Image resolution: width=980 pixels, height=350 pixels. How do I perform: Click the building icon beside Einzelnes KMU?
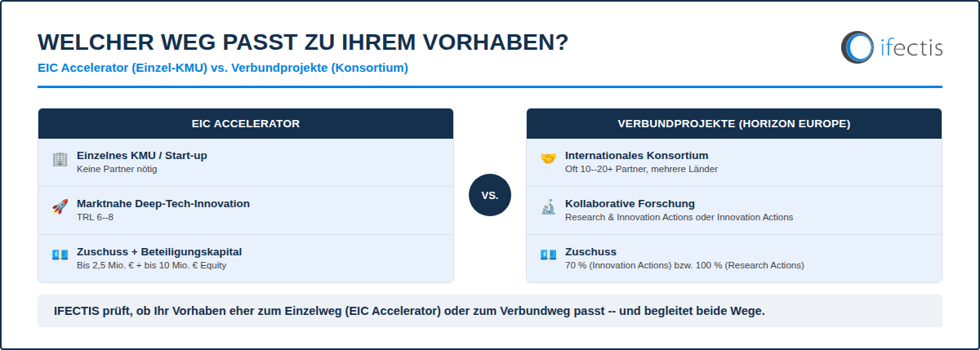(x=59, y=159)
